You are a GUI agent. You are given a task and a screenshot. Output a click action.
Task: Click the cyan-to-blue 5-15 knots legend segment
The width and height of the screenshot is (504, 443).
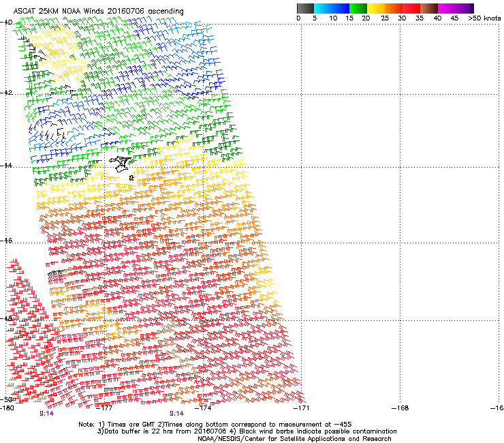point(332,8)
